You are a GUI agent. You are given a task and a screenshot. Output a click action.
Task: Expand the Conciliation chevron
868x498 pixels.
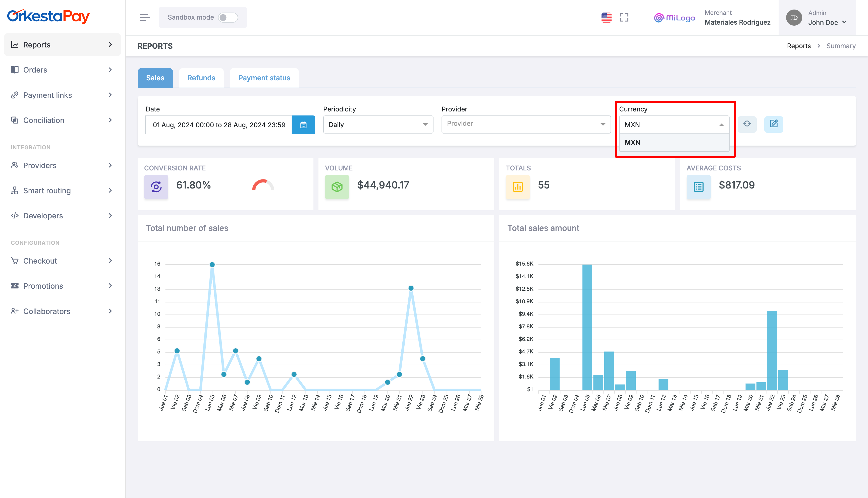(x=110, y=120)
